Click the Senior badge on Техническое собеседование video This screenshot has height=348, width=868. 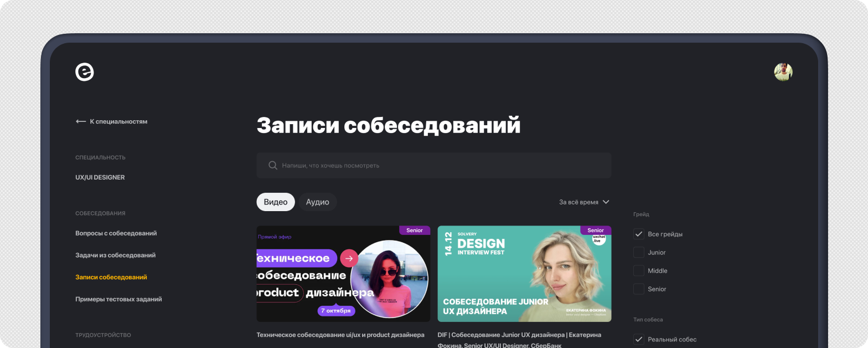pos(415,230)
